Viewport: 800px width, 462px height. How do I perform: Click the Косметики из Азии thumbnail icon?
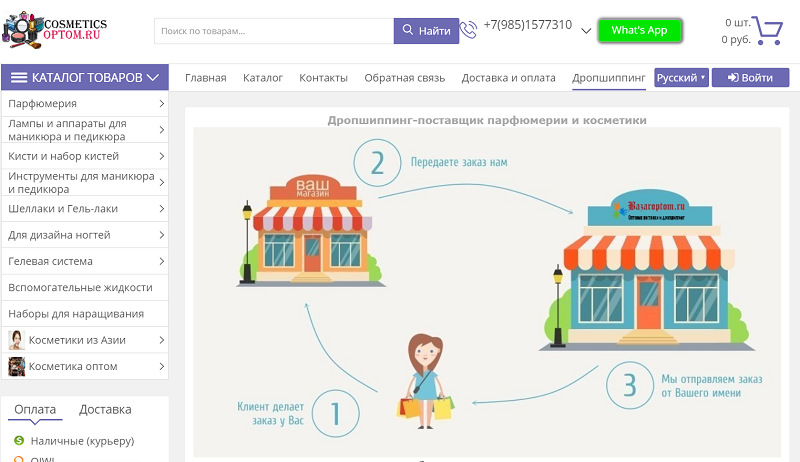[17, 340]
